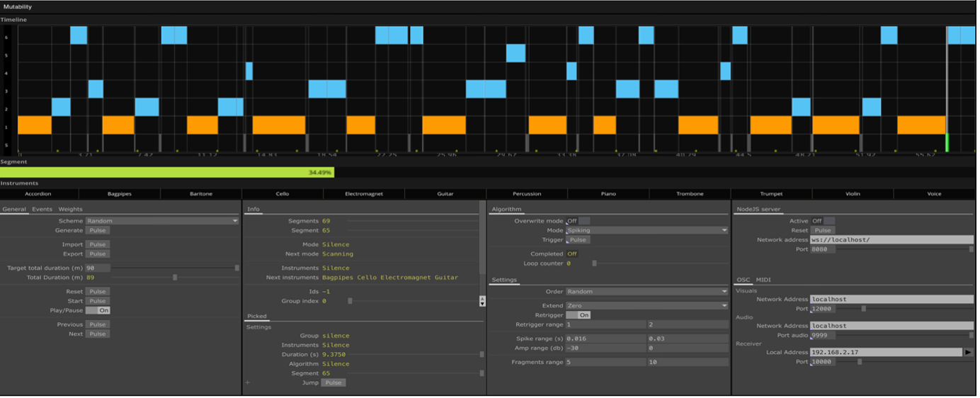Switch to the Events tab
Screen dimensions: 980x398
point(42,209)
